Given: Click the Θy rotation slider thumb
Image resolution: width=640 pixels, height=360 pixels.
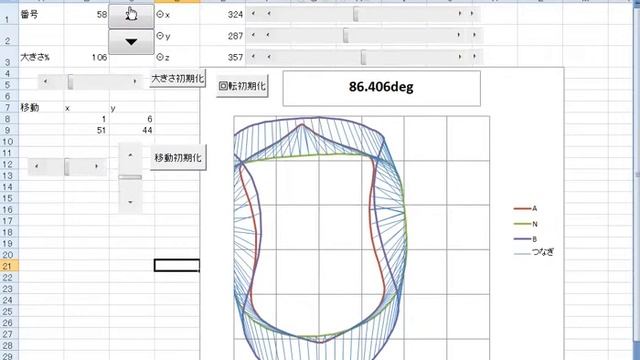Looking at the screenshot, I should point(346,36).
